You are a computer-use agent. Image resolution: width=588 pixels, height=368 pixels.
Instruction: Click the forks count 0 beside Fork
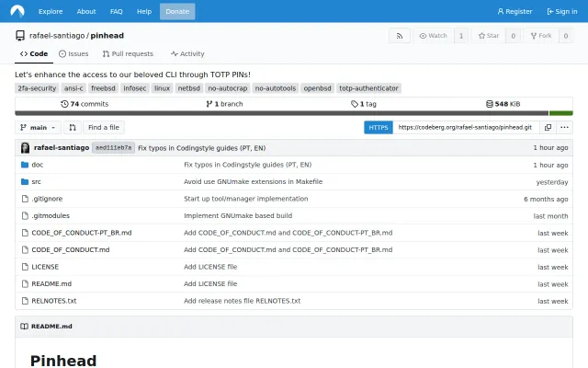click(x=566, y=36)
